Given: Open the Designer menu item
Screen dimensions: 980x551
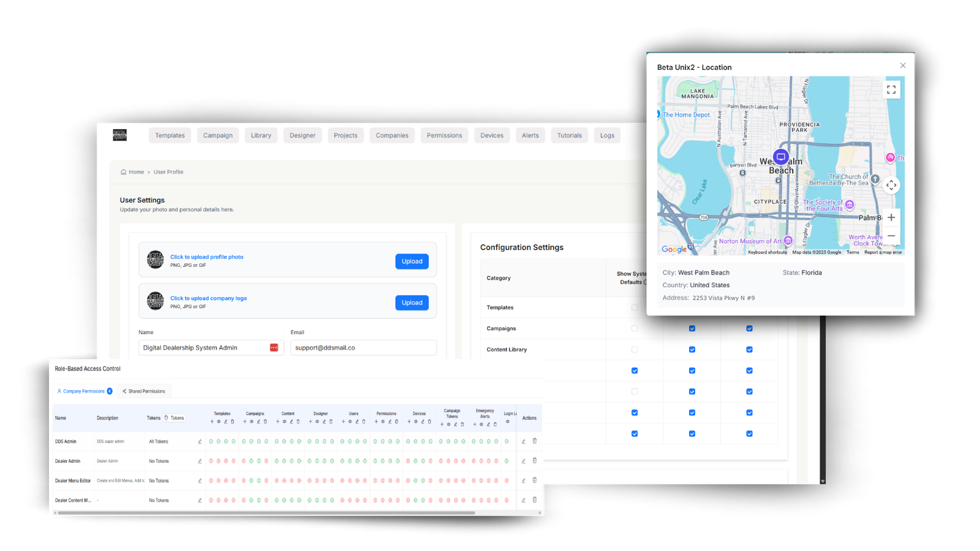Looking at the screenshot, I should 303,135.
